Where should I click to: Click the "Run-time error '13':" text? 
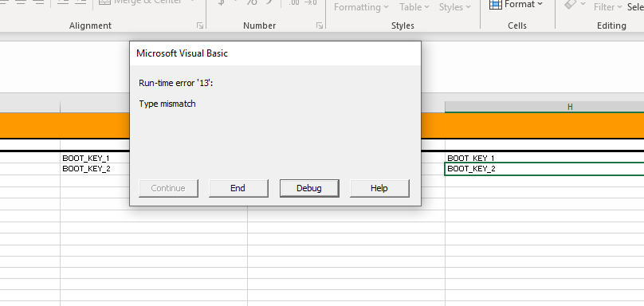click(x=176, y=83)
